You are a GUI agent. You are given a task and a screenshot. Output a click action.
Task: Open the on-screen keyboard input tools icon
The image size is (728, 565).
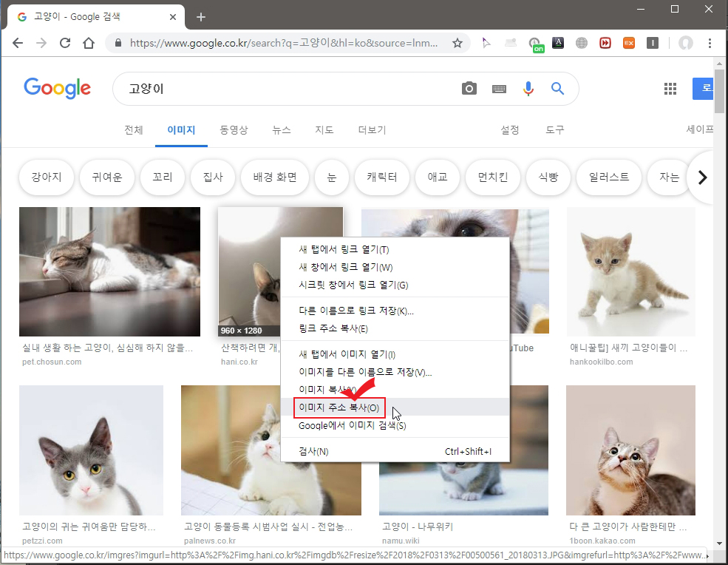(x=499, y=88)
